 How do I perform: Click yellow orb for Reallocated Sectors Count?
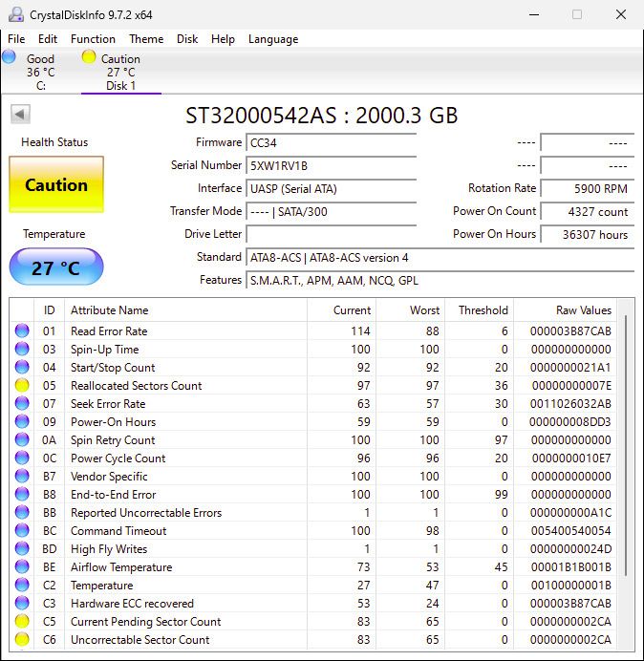click(22, 385)
